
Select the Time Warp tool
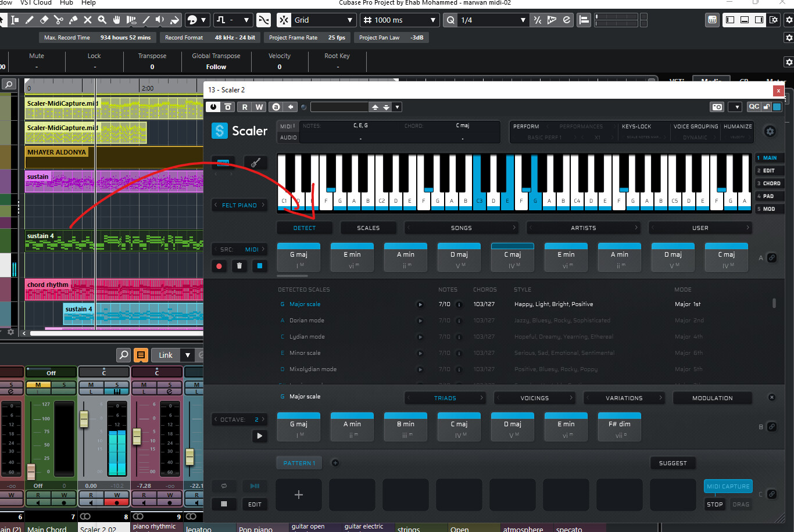[x=131, y=20]
